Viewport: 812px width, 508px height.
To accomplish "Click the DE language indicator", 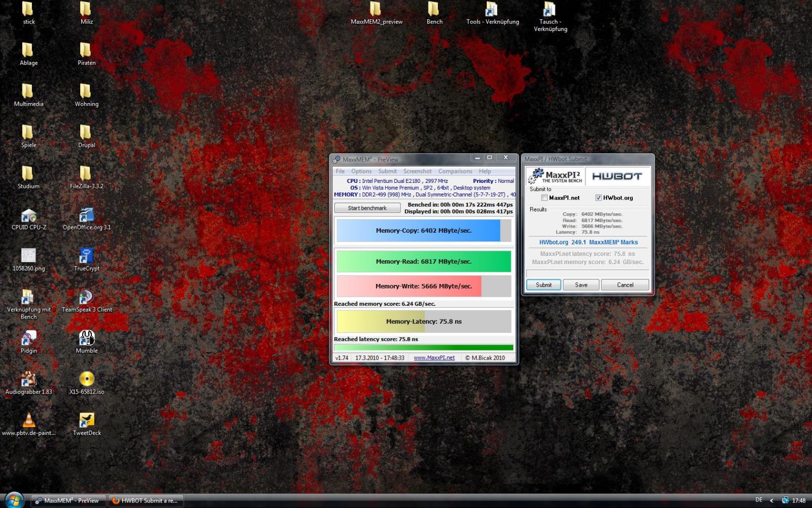I will pyautogui.click(x=759, y=500).
